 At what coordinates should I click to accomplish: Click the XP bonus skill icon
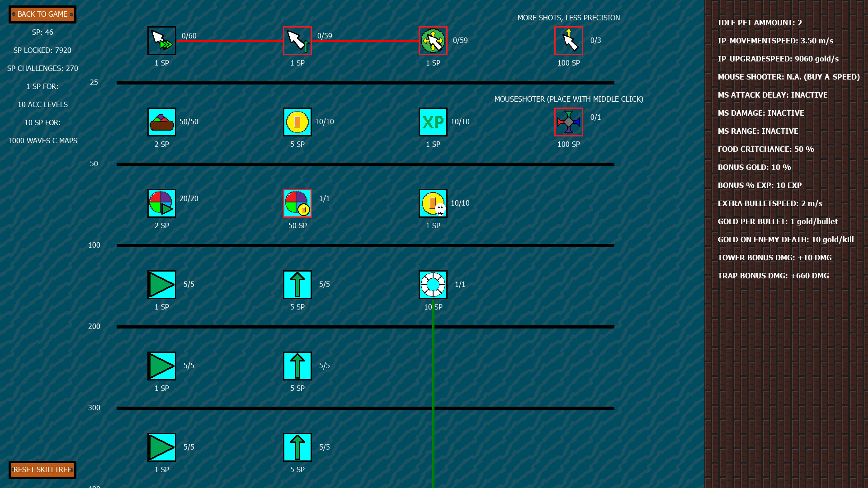(433, 122)
